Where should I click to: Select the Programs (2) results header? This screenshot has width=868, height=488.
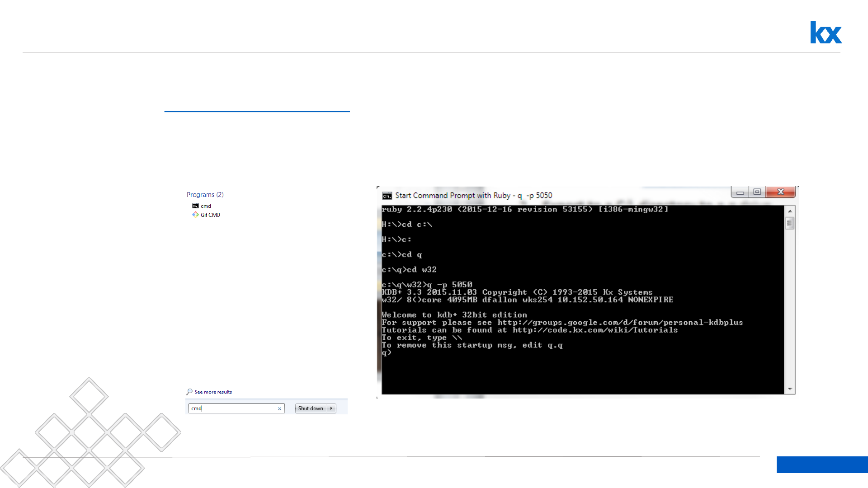205,195
